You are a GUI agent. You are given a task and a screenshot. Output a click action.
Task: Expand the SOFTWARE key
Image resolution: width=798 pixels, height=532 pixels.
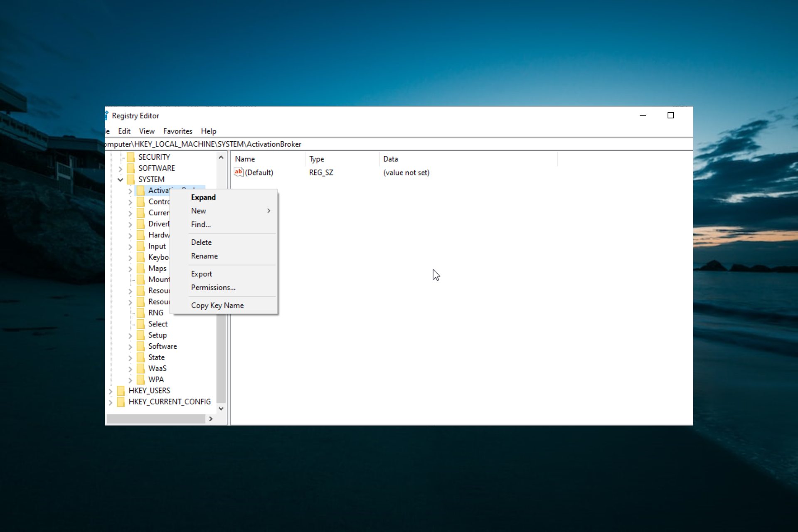click(x=121, y=169)
